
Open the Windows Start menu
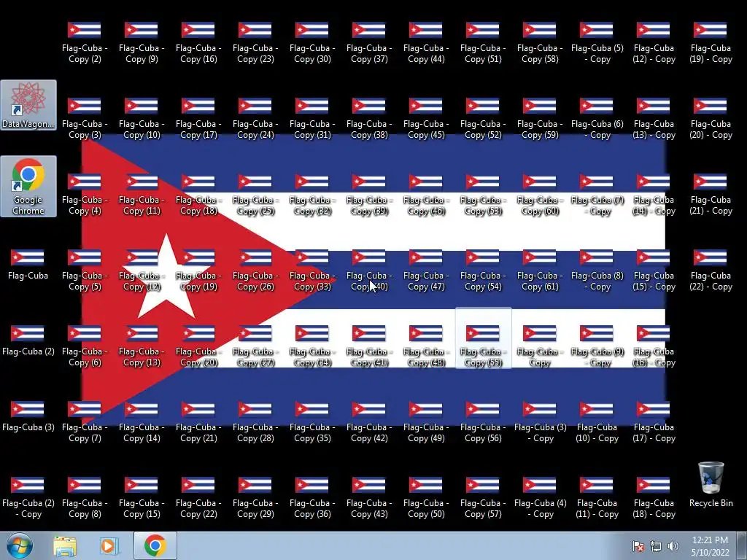(20, 545)
